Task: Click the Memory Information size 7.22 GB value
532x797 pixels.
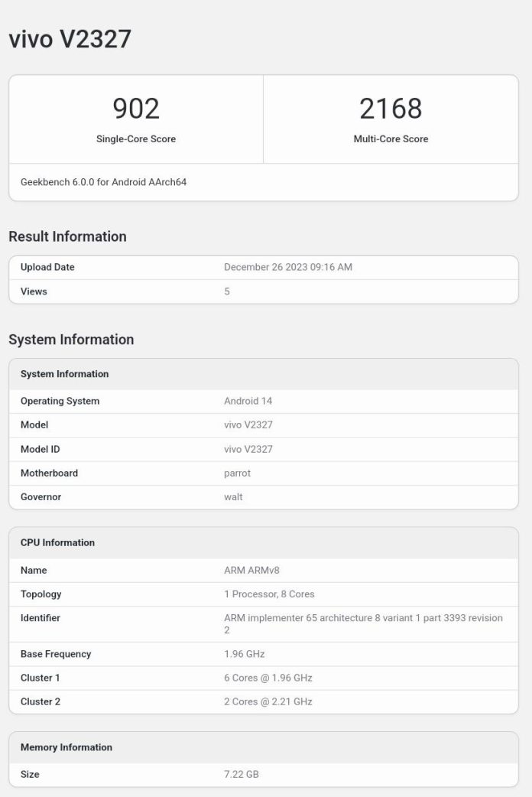Action: [x=242, y=775]
